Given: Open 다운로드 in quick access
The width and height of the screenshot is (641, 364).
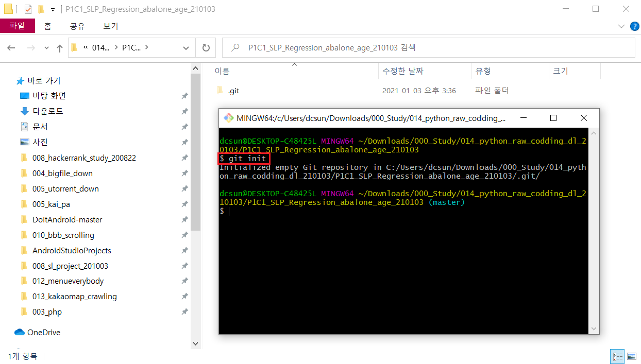Looking at the screenshot, I should [x=42, y=111].
